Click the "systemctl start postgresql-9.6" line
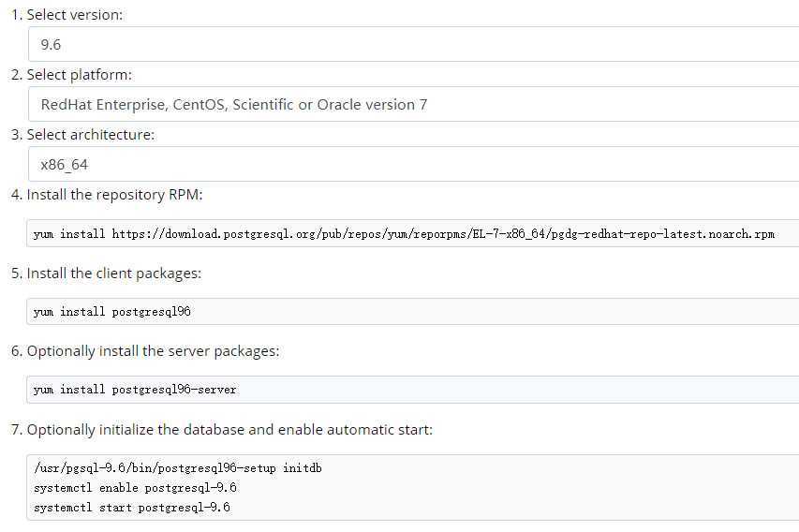The image size is (799, 532). point(131,508)
